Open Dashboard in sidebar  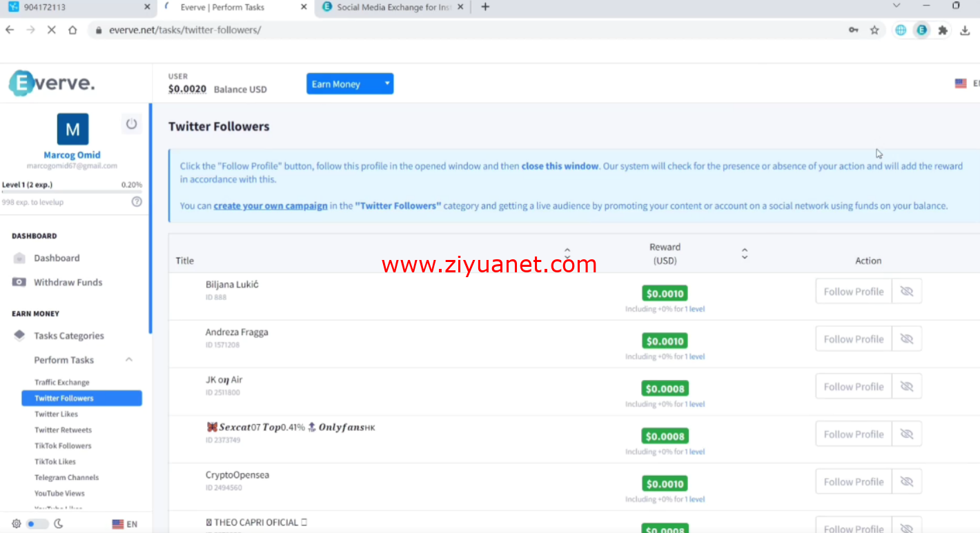click(x=57, y=258)
